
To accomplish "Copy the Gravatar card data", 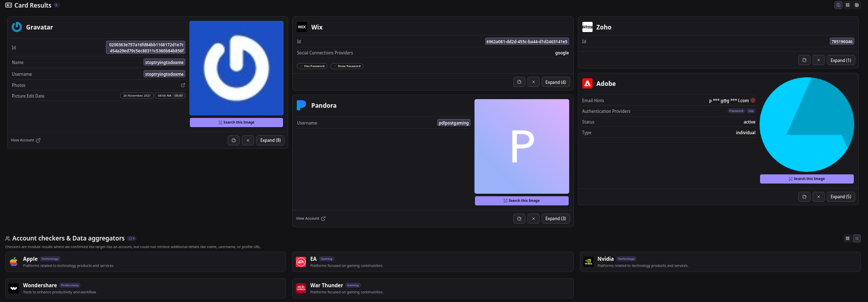I will pos(234,140).
